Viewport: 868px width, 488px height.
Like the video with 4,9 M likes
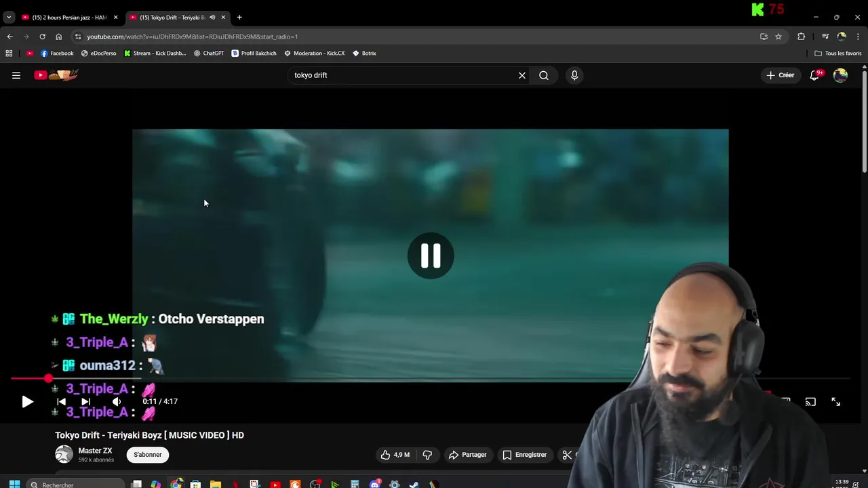[395, 455]
